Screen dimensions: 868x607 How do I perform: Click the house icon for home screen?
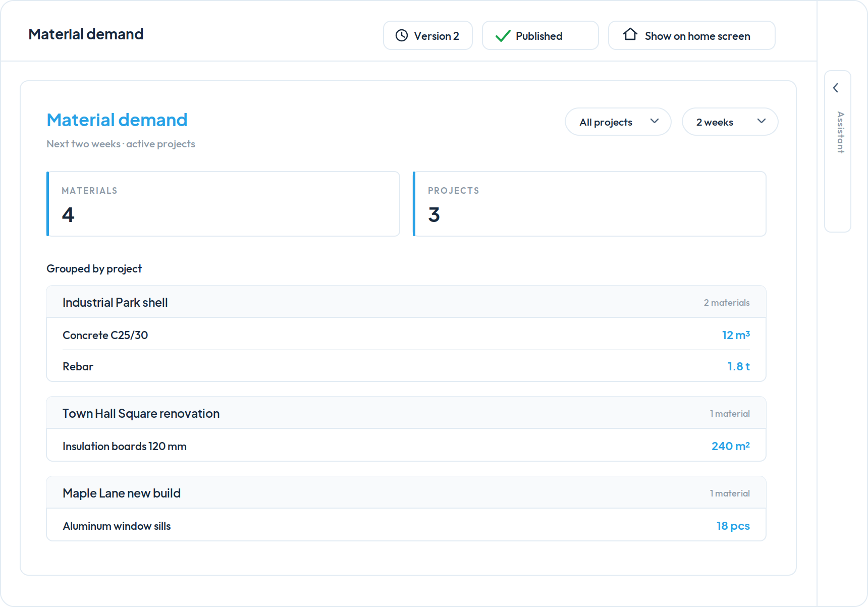630,34
